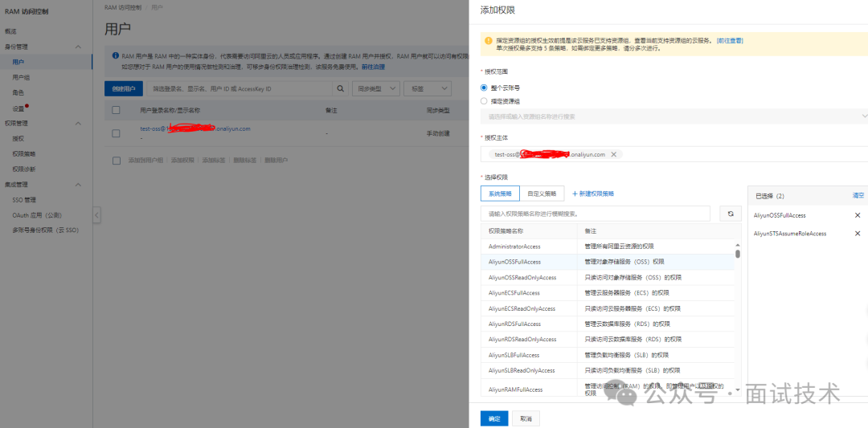Select the AdministratorAccess policy row

tap(608, 246)
